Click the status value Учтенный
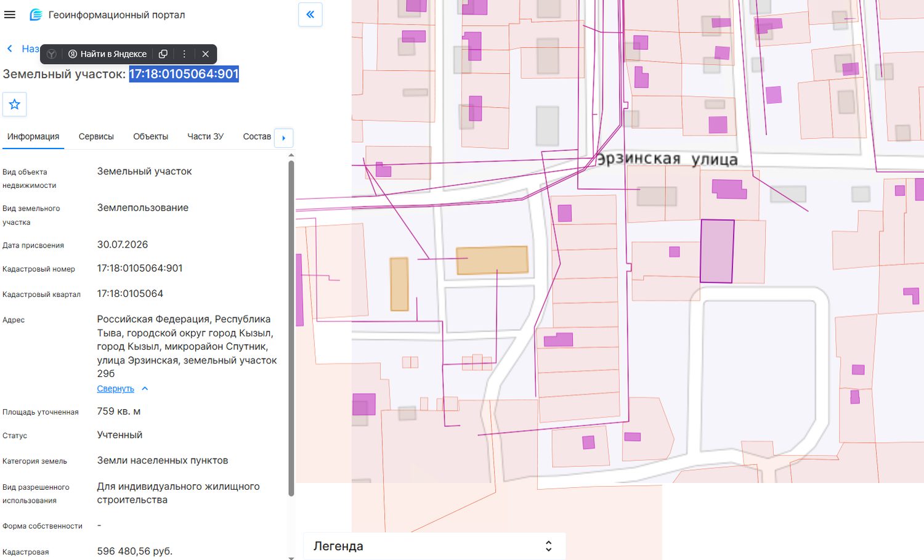Image resolution: width=924 pixels, height=560 pixels. [120, 435]
